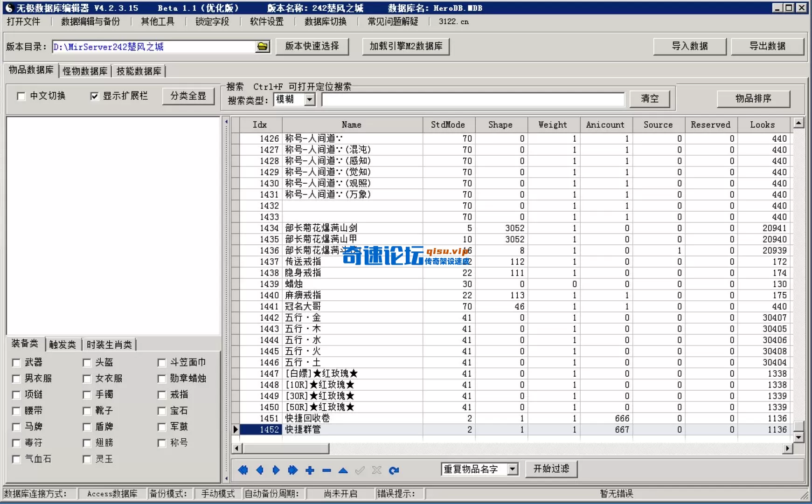Click the previous record arrow icon
This screenshot has height=504, width=812.
pos(260,470)
